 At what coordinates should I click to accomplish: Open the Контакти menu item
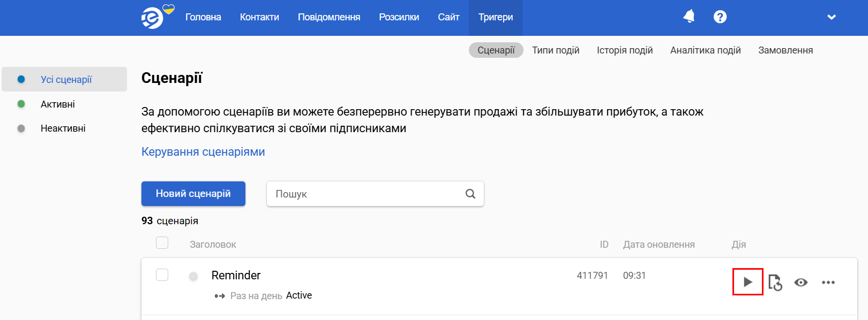coord(259,17)
